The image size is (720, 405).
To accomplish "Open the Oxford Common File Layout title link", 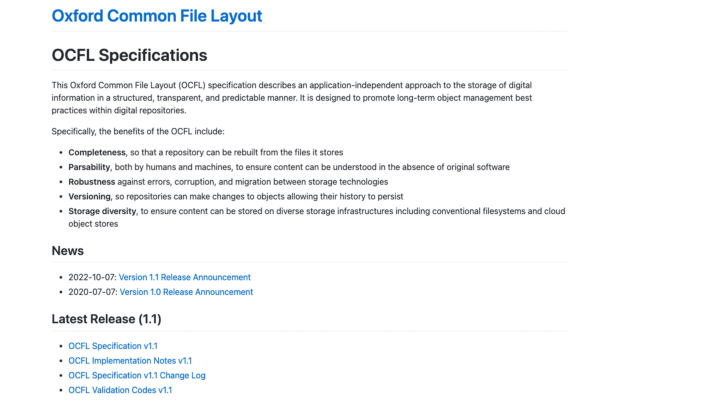I will point(157,16).
